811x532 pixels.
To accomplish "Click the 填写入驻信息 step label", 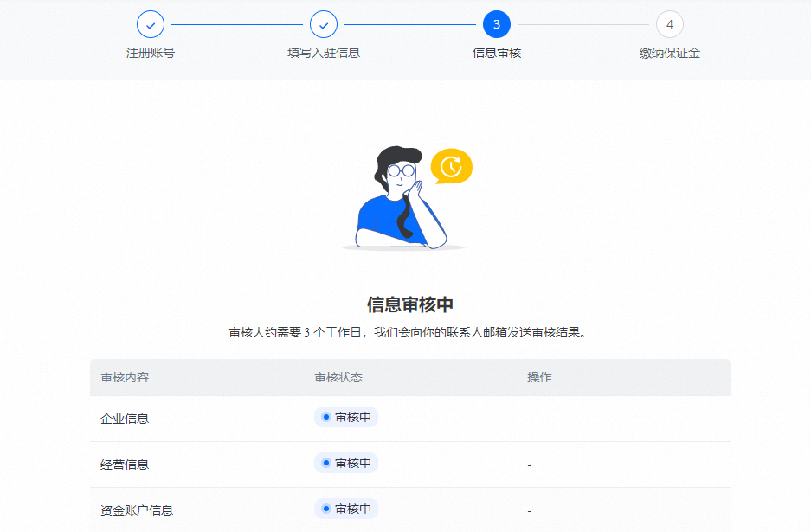I will point(323,52).
